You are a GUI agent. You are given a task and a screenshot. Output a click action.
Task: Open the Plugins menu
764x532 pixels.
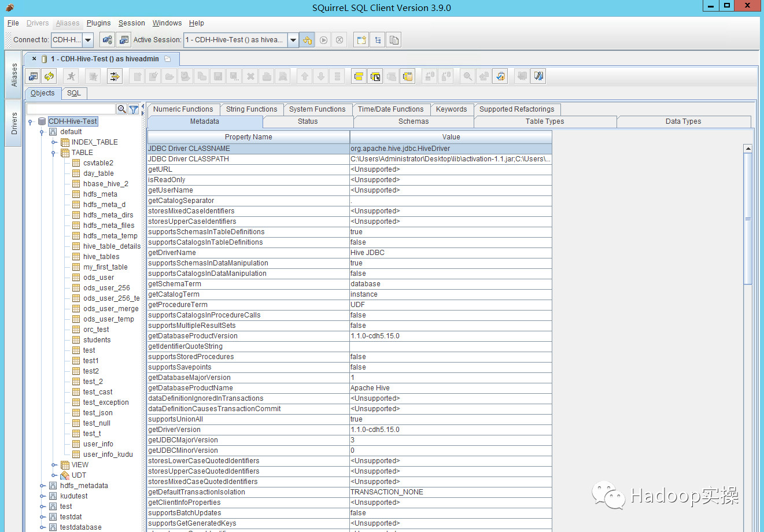click(98, 23)
